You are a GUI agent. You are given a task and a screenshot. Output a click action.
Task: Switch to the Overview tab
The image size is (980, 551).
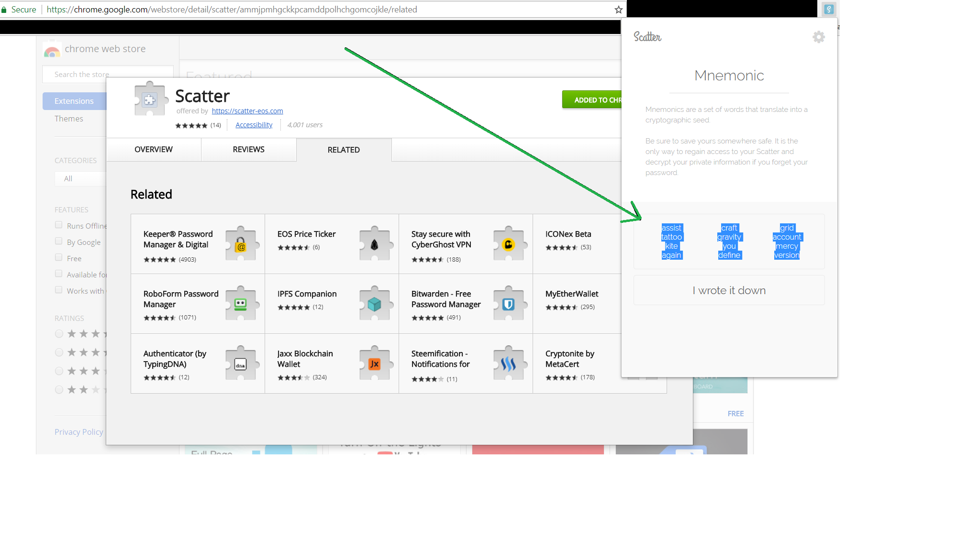tap(154, 150)
